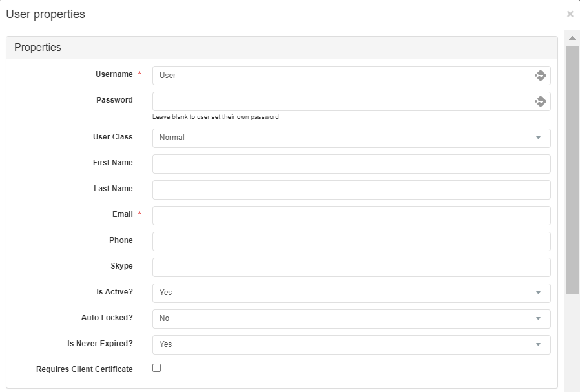580x392 pixels.
Task: Click the Phone input field
Action: 351,242
